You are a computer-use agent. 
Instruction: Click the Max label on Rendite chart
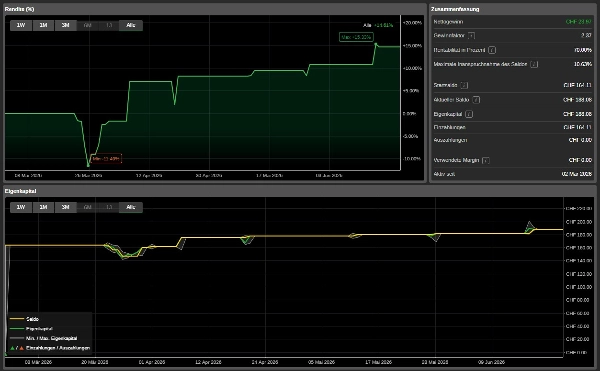pyautogui.click(x=356, y=37)
